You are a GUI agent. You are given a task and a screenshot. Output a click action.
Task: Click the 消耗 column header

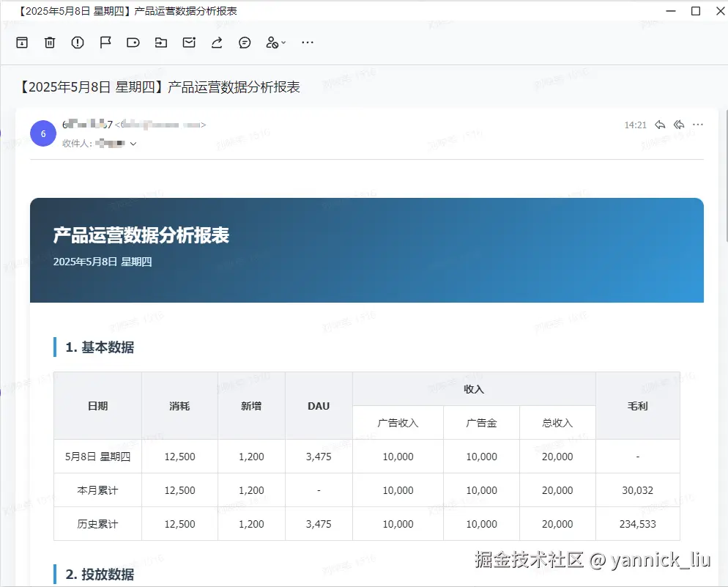(179, 406)
